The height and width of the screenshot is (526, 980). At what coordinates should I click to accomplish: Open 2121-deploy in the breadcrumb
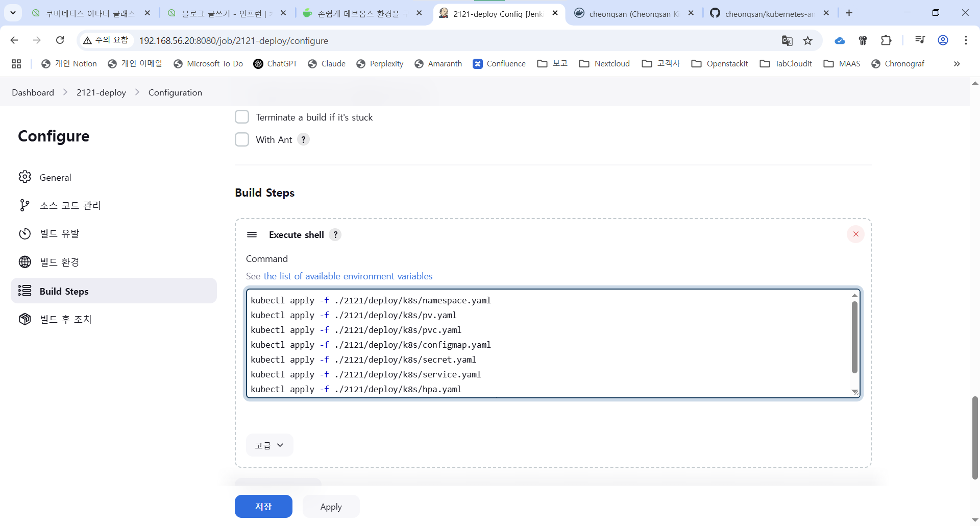pos(101,92)
